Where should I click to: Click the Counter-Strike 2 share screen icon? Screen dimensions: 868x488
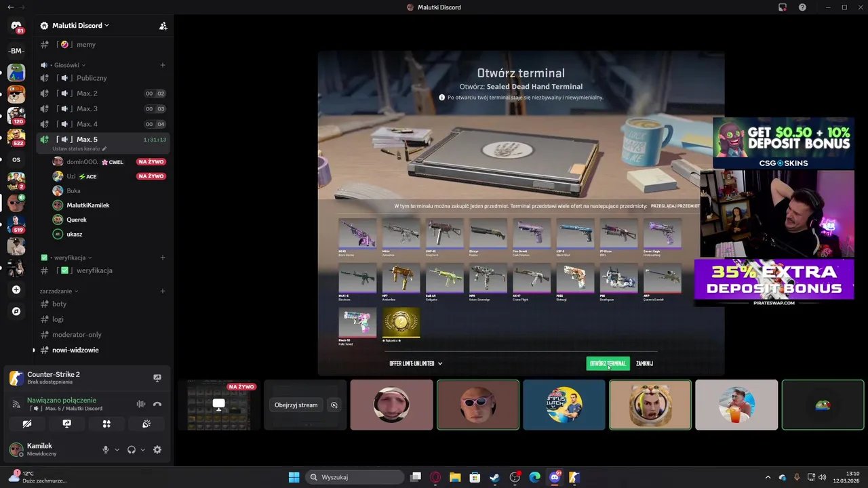pyautogui.click(x=157, y=378)
